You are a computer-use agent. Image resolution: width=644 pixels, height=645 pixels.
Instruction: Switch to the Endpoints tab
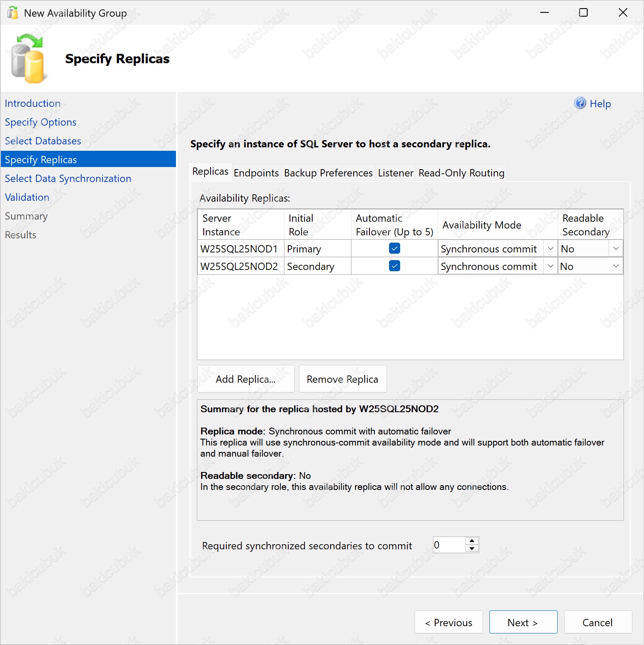(256, 173)
